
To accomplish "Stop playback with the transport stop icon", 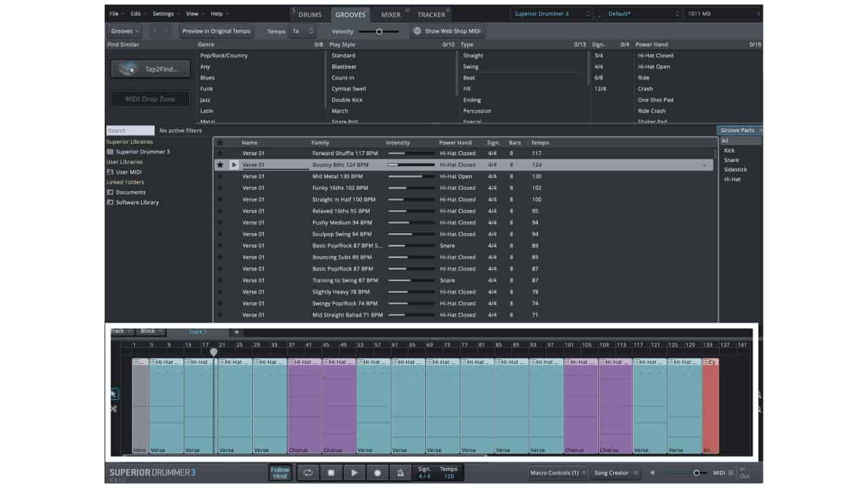I will click(x=331, y=472).
